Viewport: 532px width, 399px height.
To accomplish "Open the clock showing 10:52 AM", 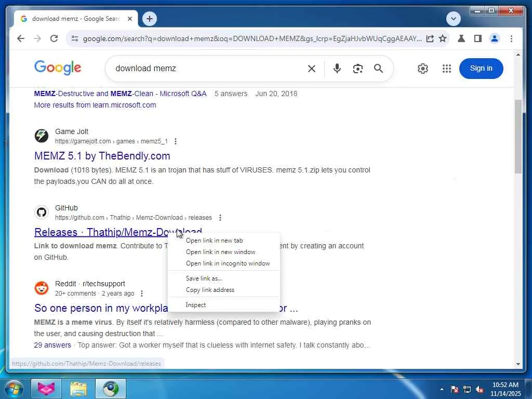I will 505,389.
